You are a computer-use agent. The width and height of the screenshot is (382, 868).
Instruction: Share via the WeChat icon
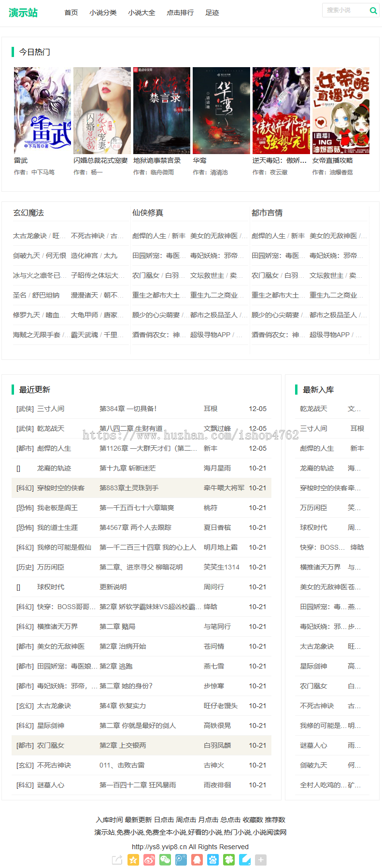coord(165,860)
